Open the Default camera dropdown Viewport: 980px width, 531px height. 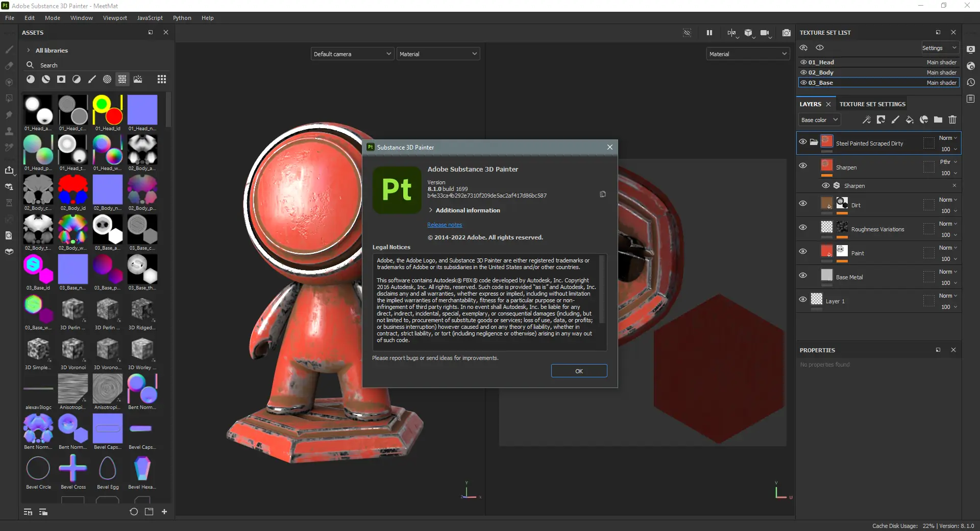coord(352,54)
